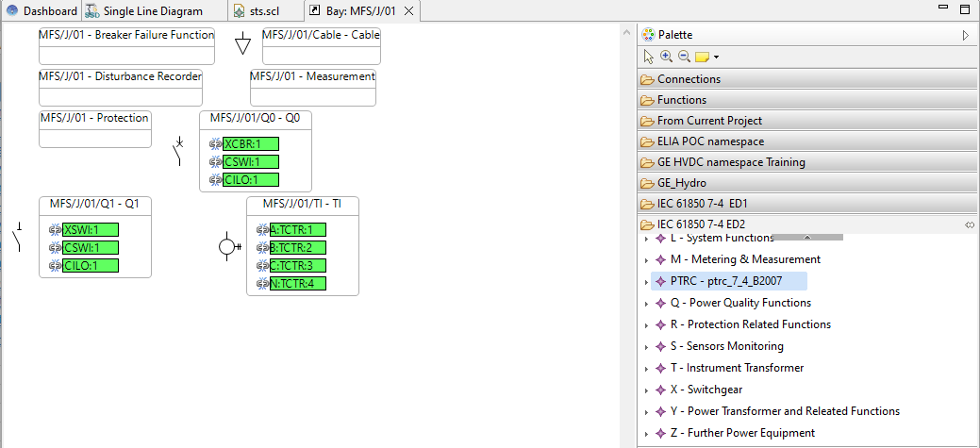The image size is (980, 448).
Task: Click the yellow sticky note tool
Action: click(x=702, y=57)
